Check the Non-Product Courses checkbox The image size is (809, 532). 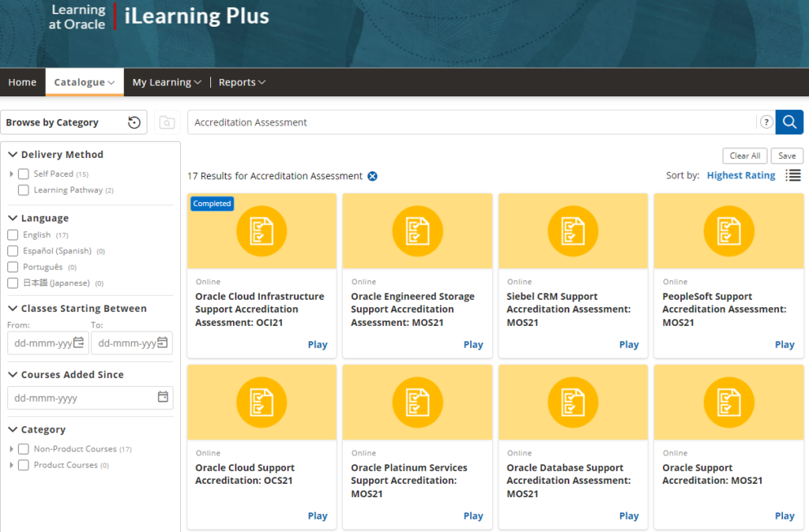(23, 449)
